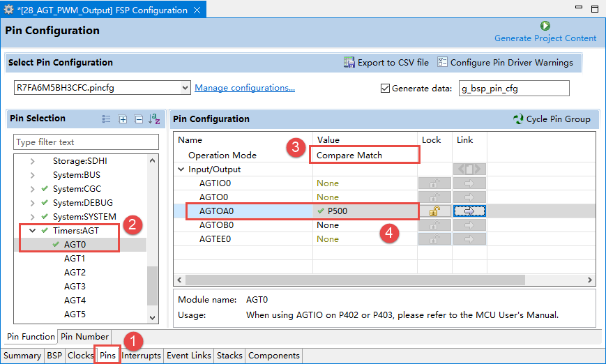Viewport: 606px width, 364px height.
Task: Switch to the Pin Number tab
Action: tap(84, 337)
